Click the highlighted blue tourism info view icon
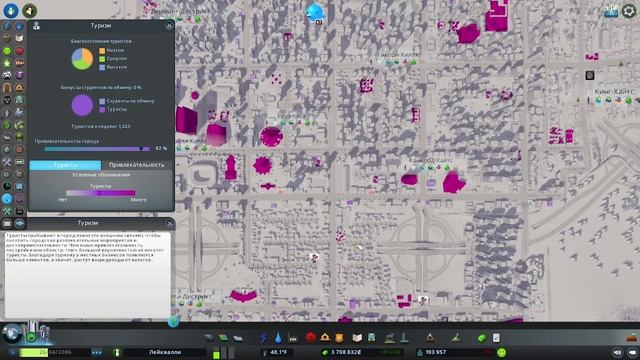This screenshot has width=640, height=360. point(7,199)
